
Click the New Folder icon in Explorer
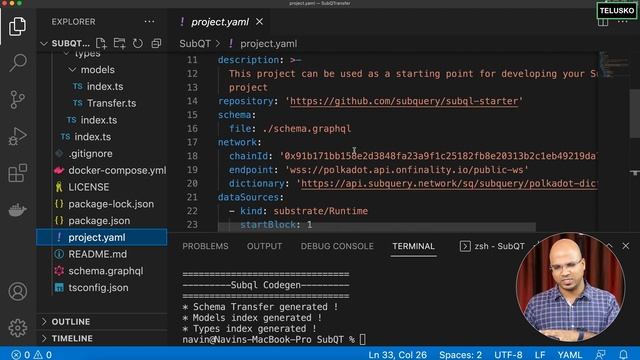[119, 43]
